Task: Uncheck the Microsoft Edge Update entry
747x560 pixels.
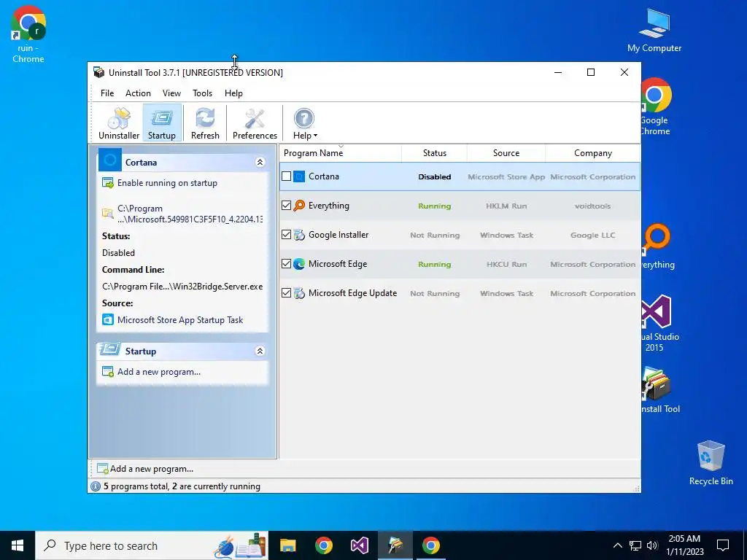Action: [x=286, y=293]
